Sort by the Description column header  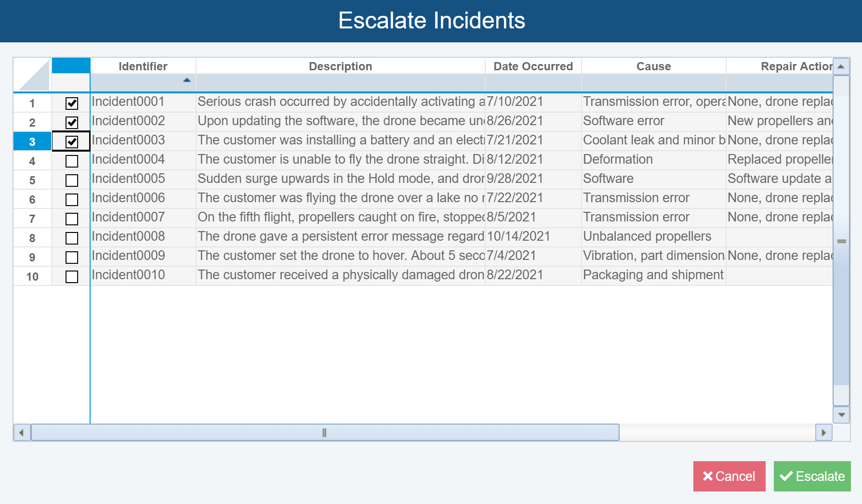pos(340,66)
